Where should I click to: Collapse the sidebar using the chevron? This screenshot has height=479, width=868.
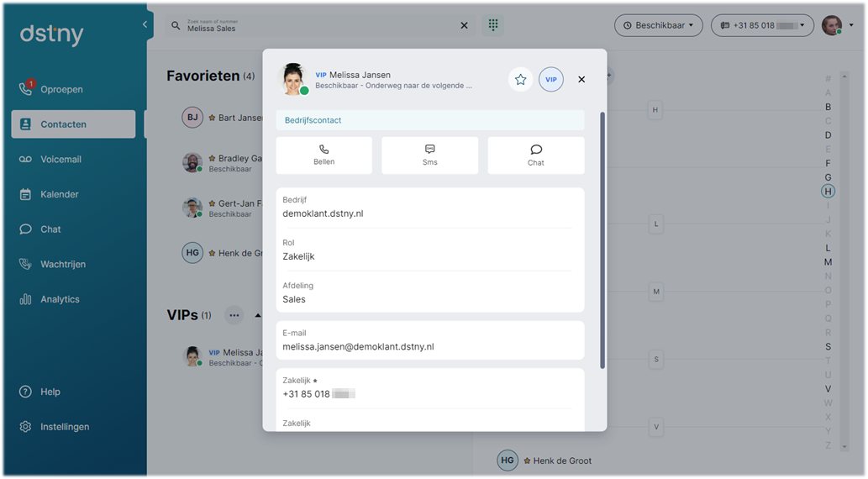145,24
